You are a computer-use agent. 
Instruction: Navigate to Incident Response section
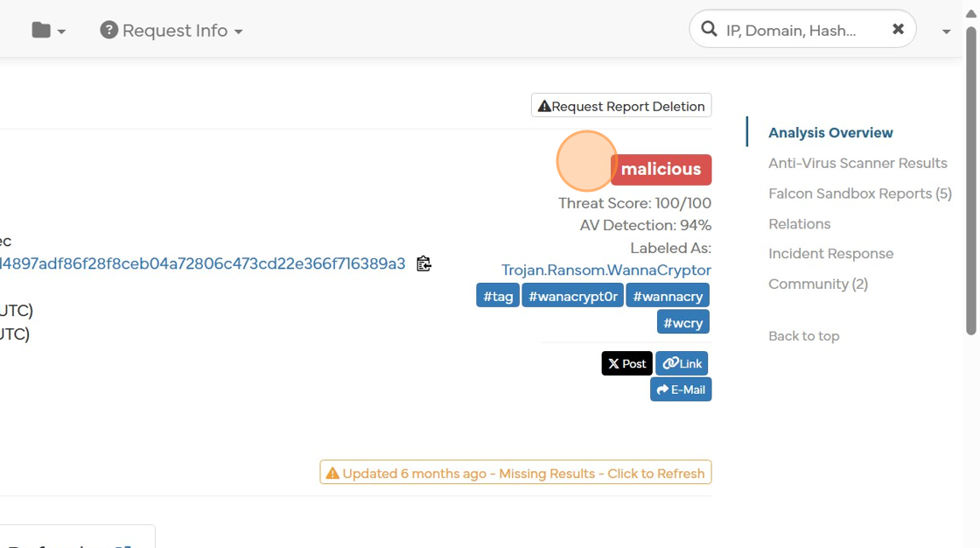pyautogui.click(x=830, y=254)
